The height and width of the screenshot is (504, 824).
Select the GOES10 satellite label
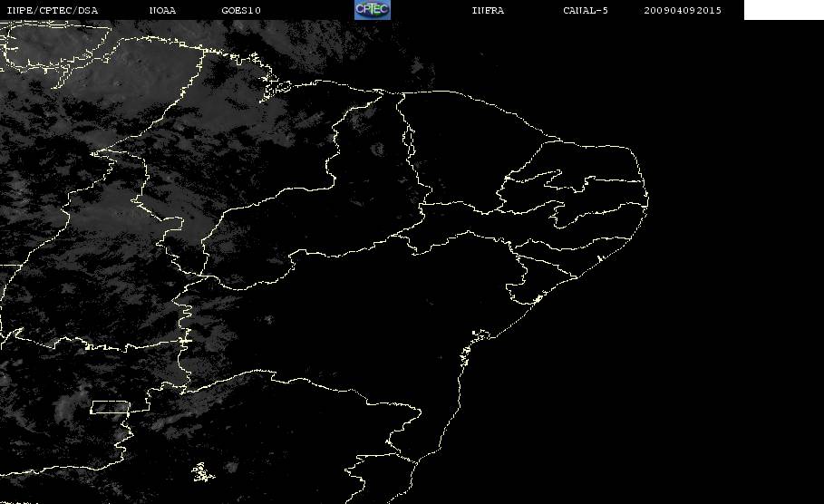pos(241,10)
